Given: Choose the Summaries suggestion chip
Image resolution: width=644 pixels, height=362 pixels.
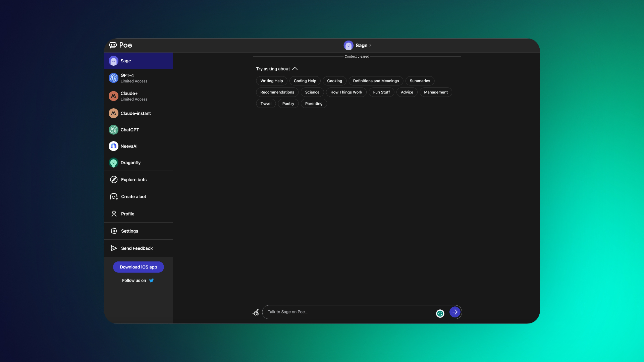Looking at the screenshot, I should (420, 81).
